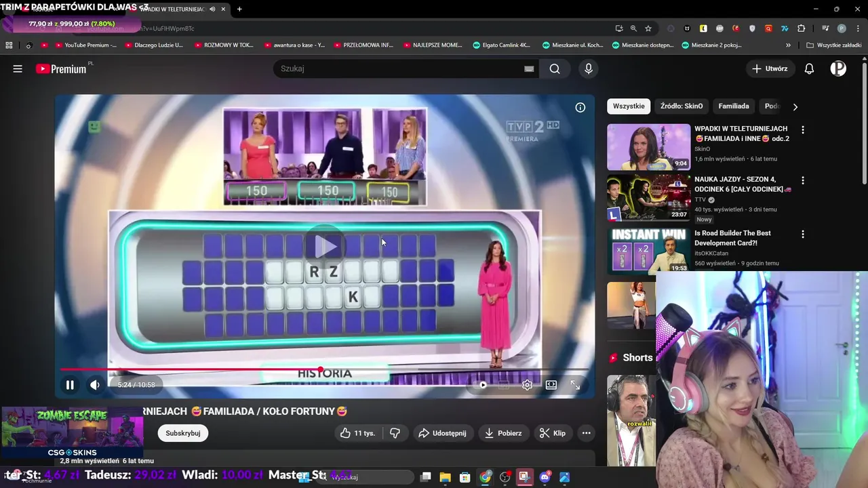Go to YouTube Premium home logo
Image resolution: width=868 pixels, height=488 pixels.
(62, 68)
